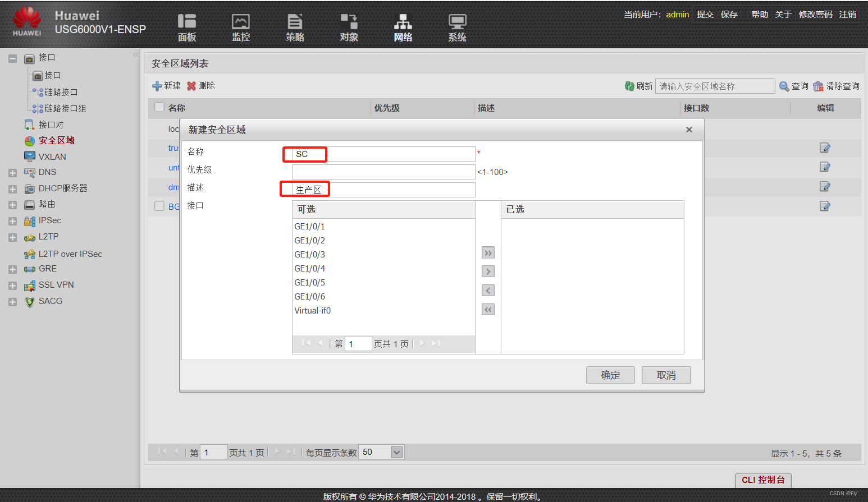The width and height of the screenshot is (868, 502).
Task: Expand the GRE tree node
Action: tap(12, 270)
